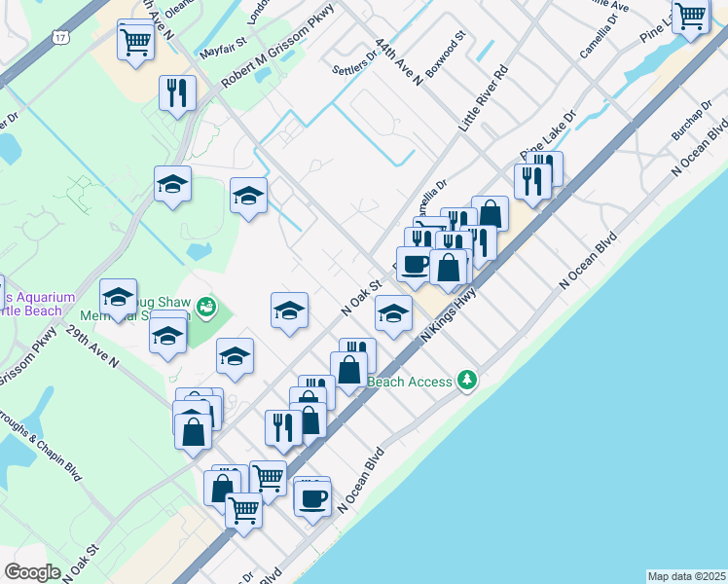Click the Robert M Grissom Pkwy road label
Image resolution: width=728 pixels, height=584 pixels.
[277, 47]
